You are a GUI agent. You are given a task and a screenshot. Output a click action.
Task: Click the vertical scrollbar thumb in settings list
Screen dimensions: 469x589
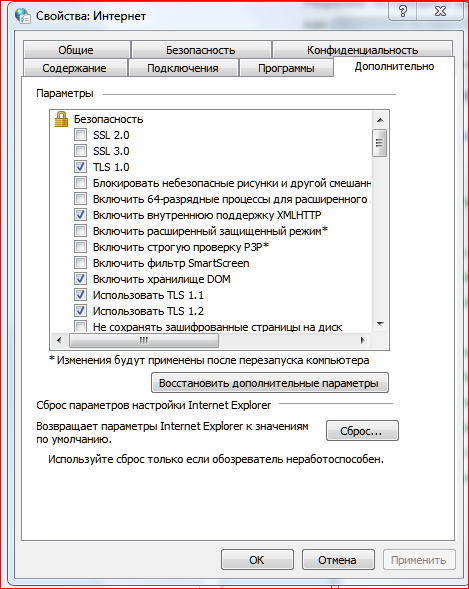point(380,143)
